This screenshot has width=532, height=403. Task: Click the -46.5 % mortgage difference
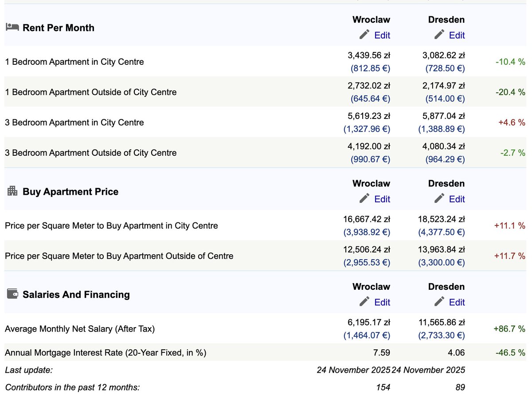pyautogui.click(x=510, y=353)
